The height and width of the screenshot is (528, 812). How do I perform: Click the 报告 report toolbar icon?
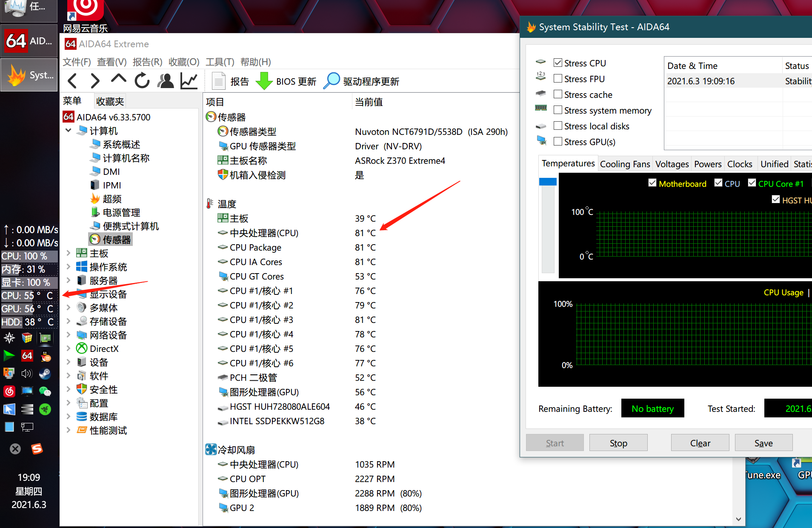pos(218,81)
